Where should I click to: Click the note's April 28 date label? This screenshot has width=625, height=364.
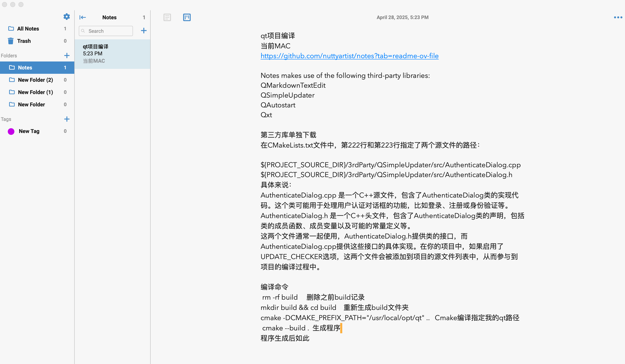pyautogui.click(x=402, y=17)
